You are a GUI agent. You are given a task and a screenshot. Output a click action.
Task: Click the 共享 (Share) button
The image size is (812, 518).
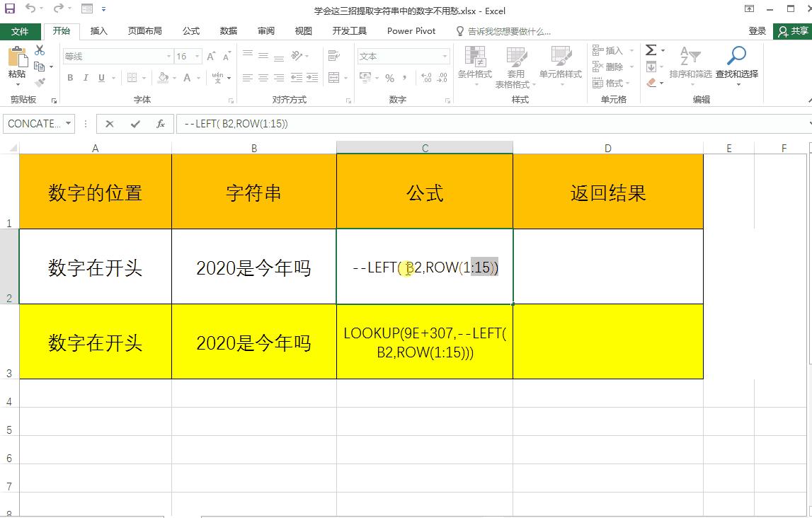[794, 30]
